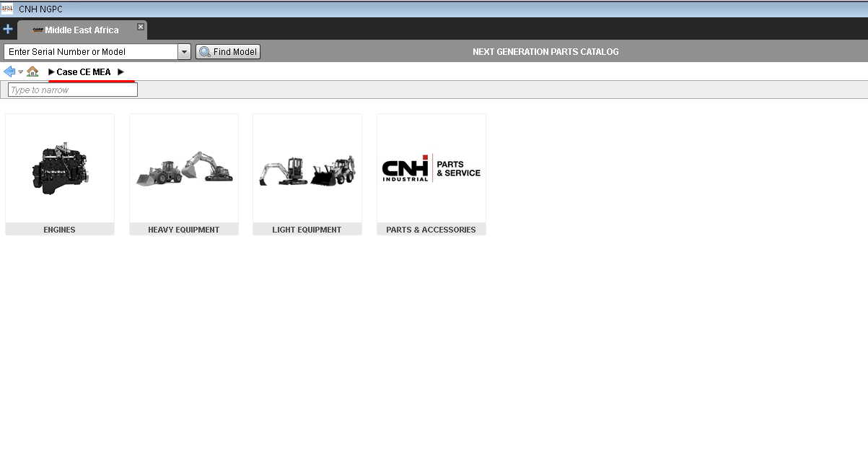Switch to the Middle East Africa tab
This screenshot has width=868, height=468.
coord(82,30)
